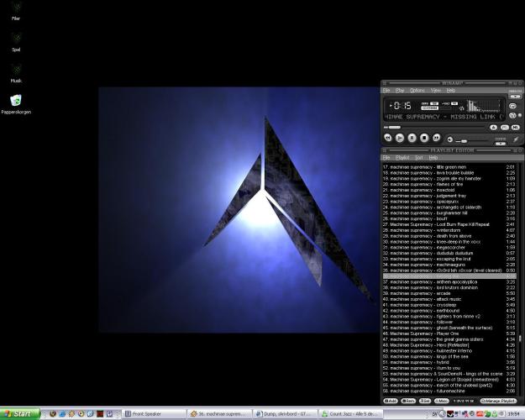Click the Winamp previous track button
525x420 pixels.
[x=388, y=137]
